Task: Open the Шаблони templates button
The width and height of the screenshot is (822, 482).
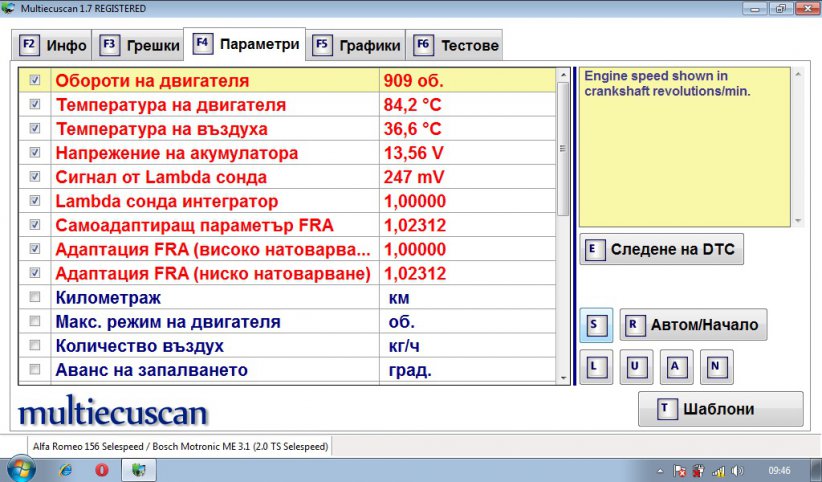Action: coord(720,409)
